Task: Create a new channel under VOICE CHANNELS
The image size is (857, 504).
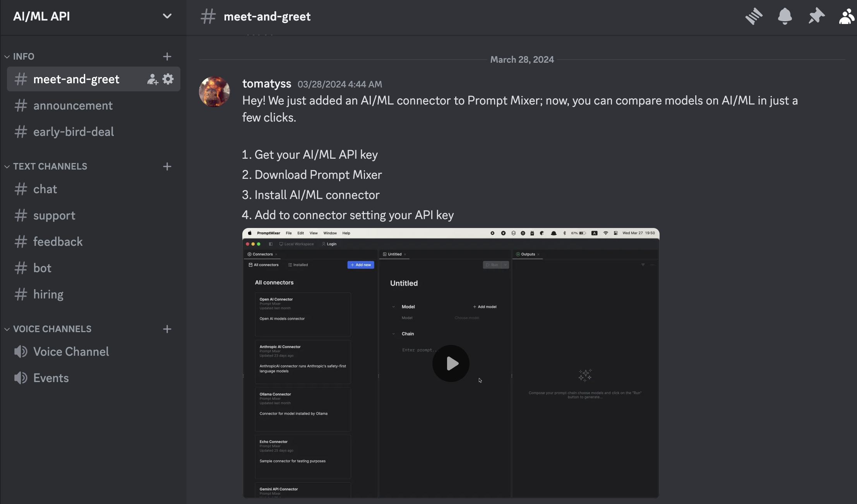Action: click(x=167, y=329)
